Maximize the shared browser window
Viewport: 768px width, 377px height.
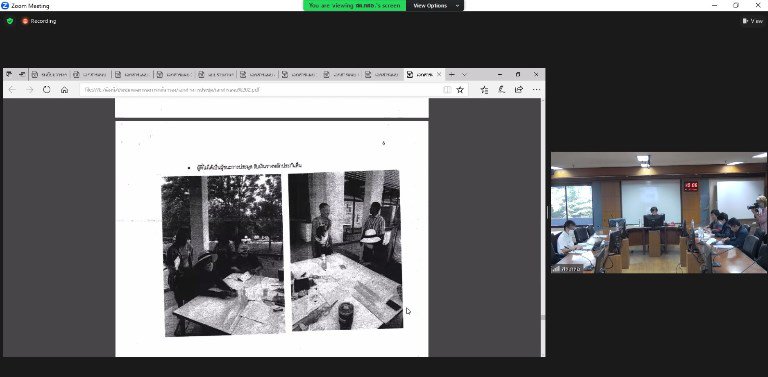click(x=518, y=74)
